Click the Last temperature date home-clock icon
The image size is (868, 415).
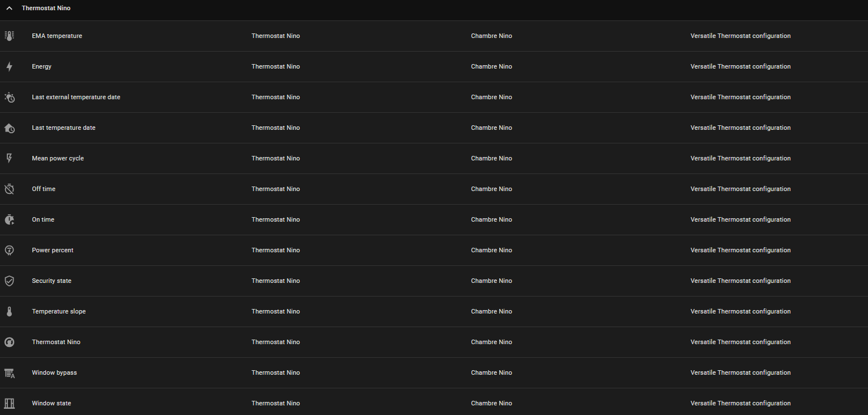point(9,128)
